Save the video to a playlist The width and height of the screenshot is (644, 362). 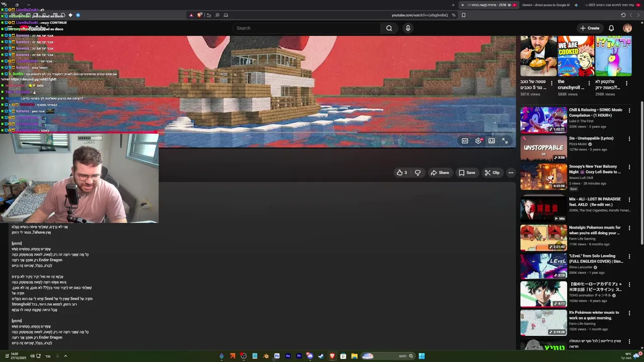coord(466,172)
